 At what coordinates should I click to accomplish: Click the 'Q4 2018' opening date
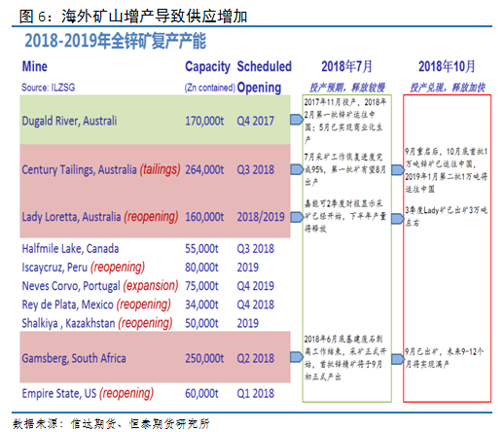point(256,305)
